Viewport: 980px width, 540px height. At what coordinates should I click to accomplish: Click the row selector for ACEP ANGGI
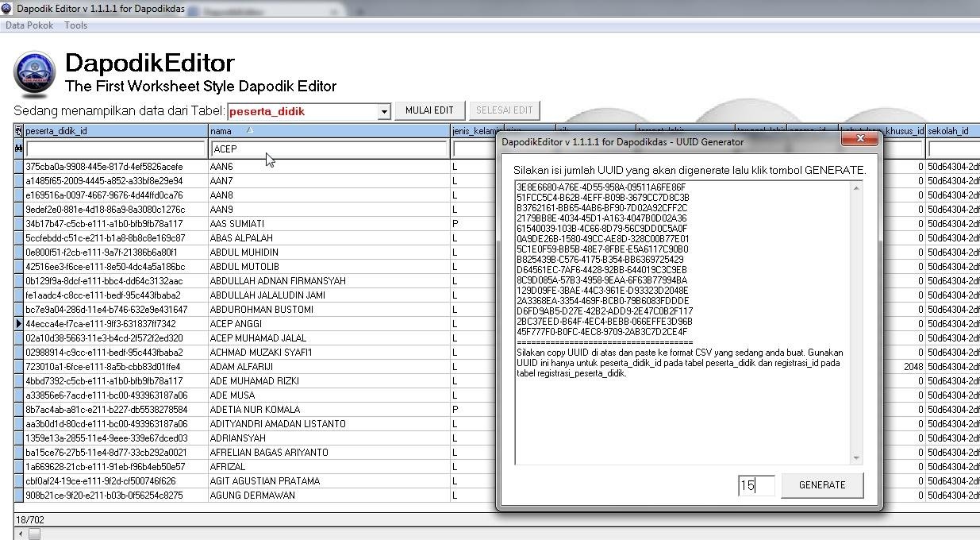19,324
